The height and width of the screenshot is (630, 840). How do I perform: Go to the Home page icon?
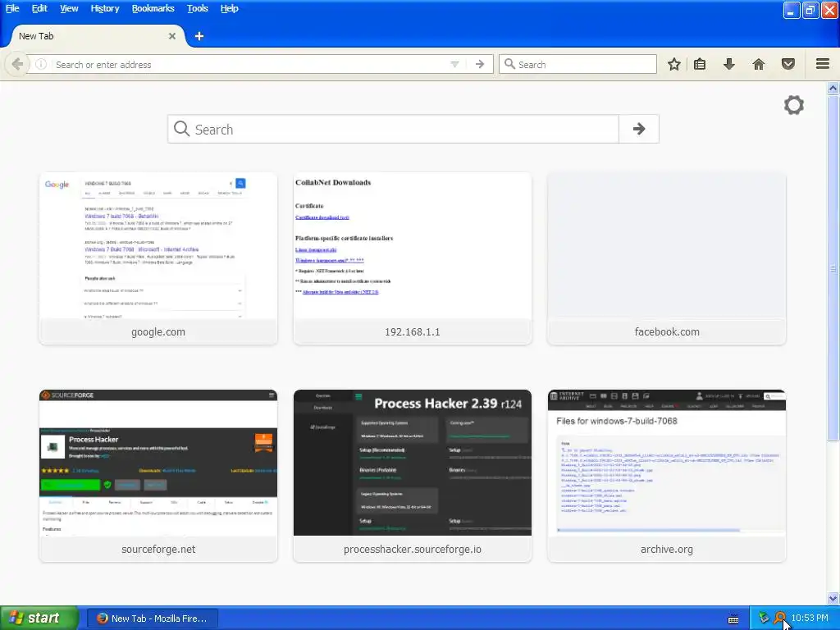coord(759,64)
